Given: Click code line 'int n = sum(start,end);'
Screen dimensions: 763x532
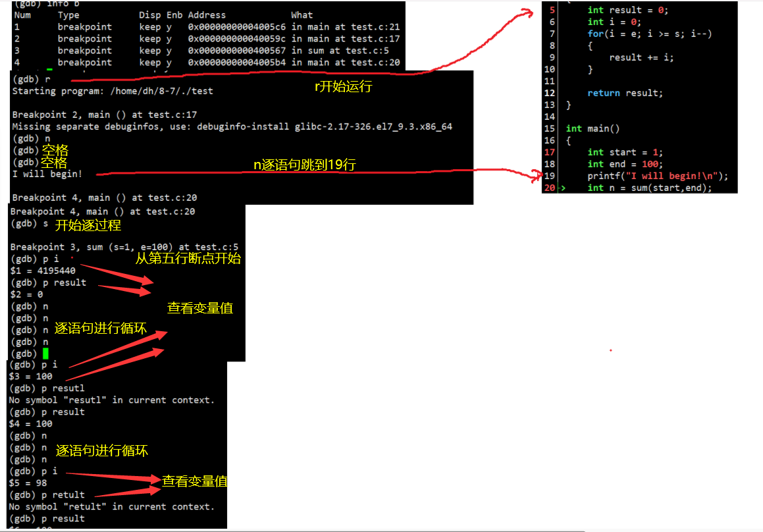Looking at the screenshot, I should (x=650, y=188).
